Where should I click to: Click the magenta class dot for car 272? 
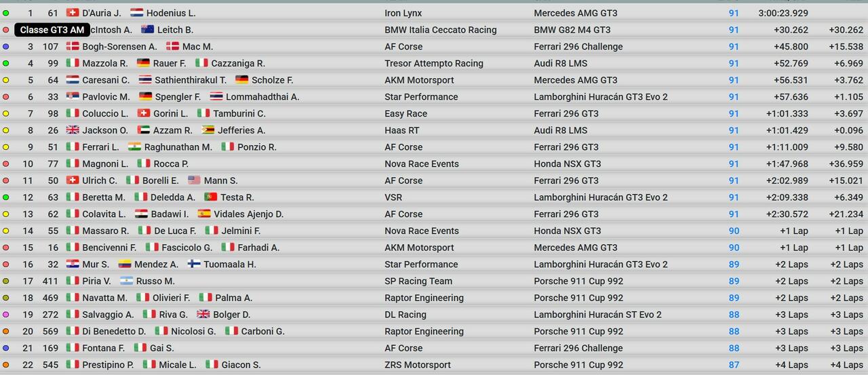[x=6, y=315]
